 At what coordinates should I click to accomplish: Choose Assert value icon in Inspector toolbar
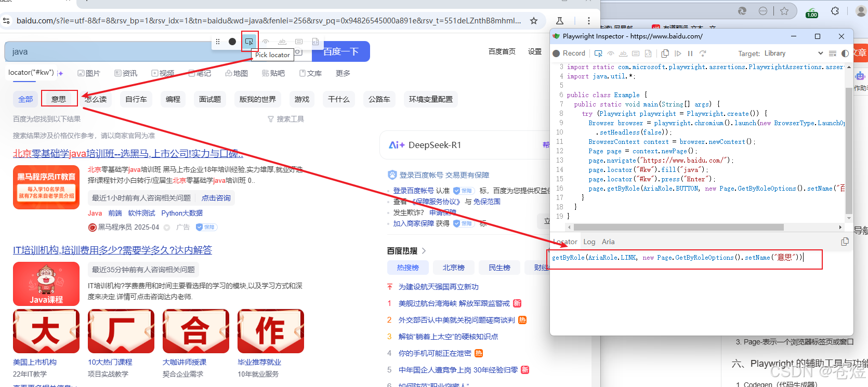636,54
